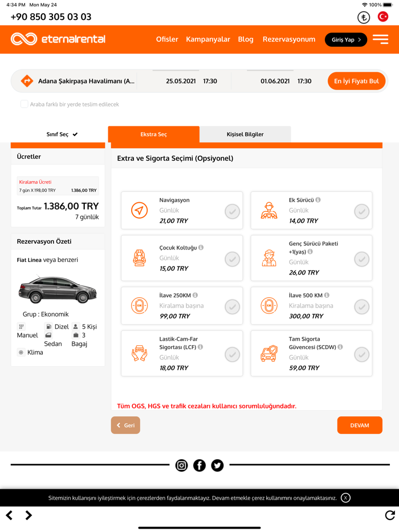Image resolution: width=399 pixels, height=532 pixels.
Task: Open the Twitter social icon
Action: [x=217, y=465]
